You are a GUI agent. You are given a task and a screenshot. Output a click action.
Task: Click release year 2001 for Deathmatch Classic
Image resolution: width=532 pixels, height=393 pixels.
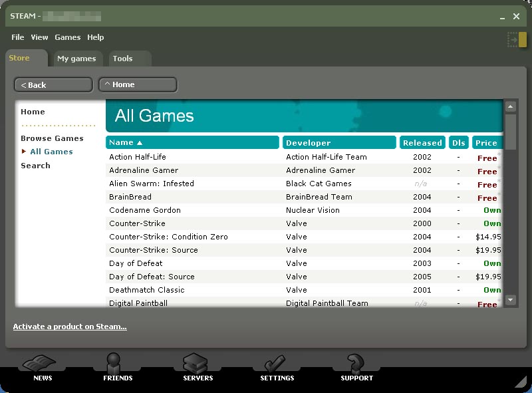422,290
